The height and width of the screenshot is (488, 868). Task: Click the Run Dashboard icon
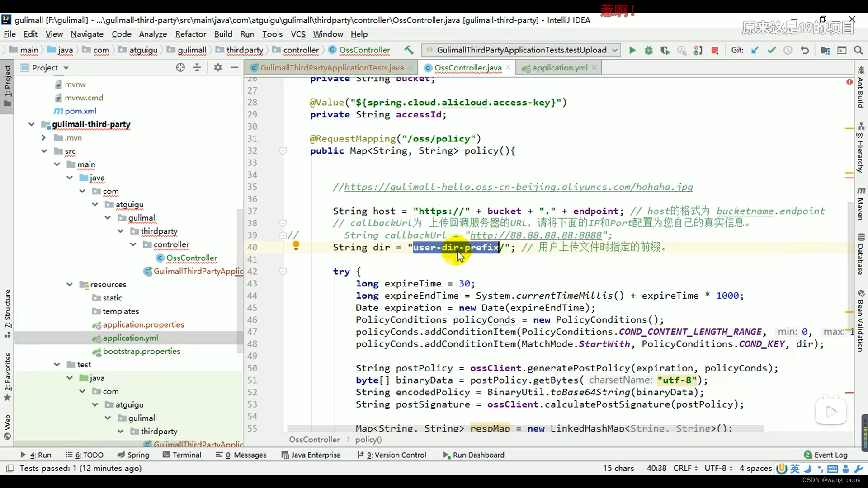pos(448,455)
